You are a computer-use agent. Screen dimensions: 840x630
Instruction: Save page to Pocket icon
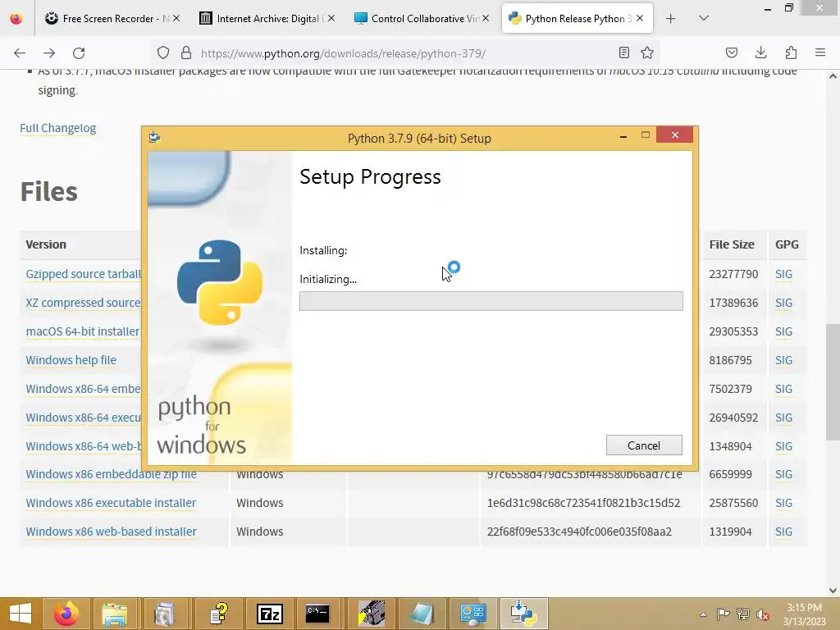(x=732, y=52)
